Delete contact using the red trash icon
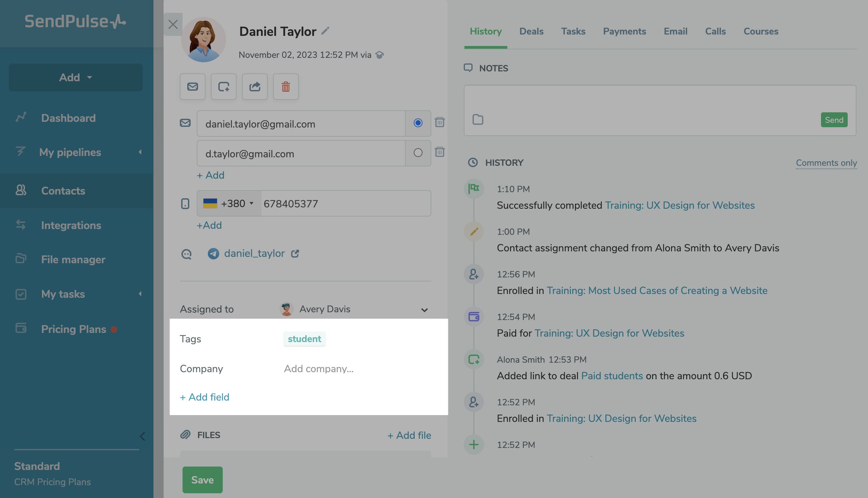Image resolution: width=868 pixels, height=498 pixels. (286, 87)
